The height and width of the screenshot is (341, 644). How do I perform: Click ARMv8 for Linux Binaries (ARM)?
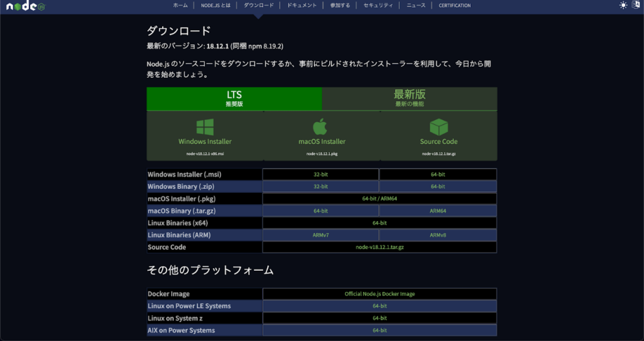point(438,235)
